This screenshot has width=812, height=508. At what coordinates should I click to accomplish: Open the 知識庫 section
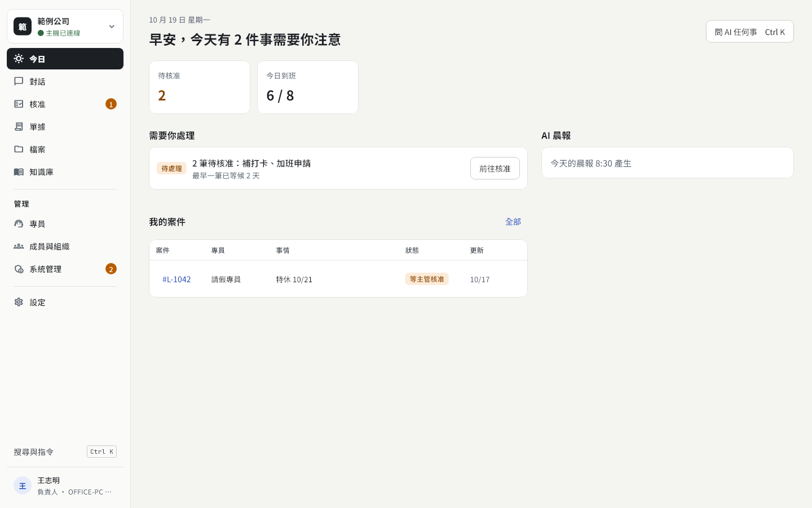(65, 172)
